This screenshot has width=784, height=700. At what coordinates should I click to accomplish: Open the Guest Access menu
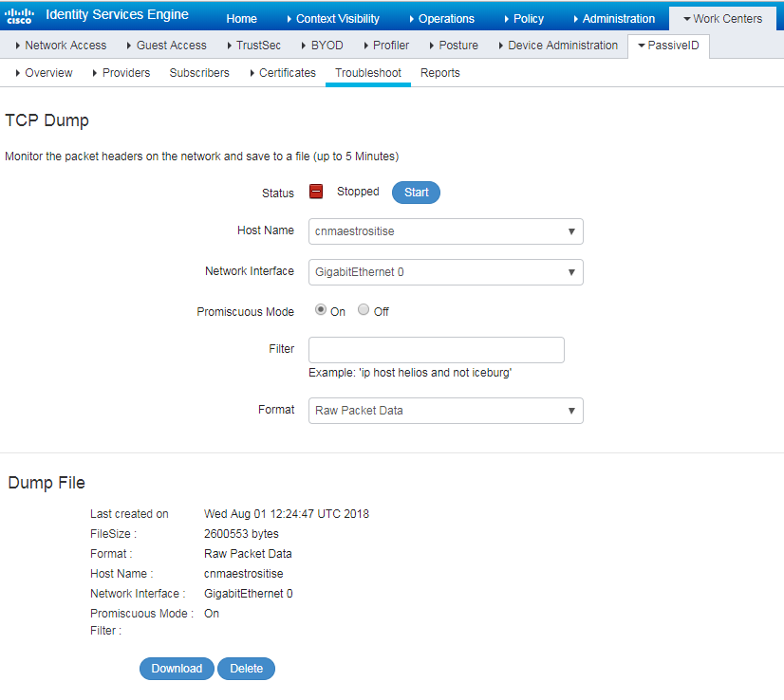pos(166,46)
